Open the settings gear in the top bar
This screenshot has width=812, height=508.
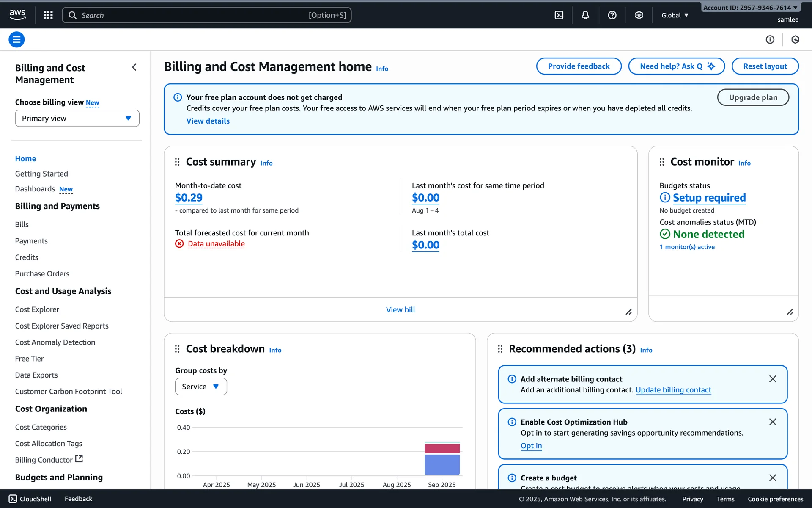pos(639,15)
